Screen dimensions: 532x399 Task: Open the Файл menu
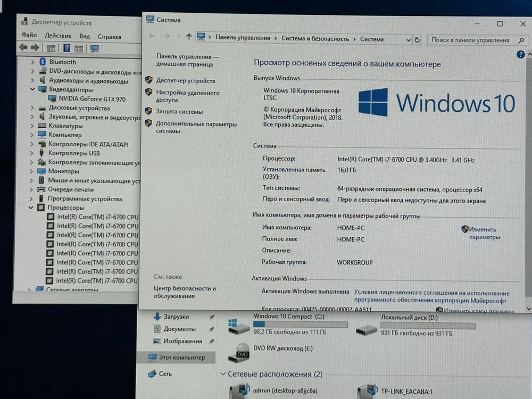coord(29,35)
